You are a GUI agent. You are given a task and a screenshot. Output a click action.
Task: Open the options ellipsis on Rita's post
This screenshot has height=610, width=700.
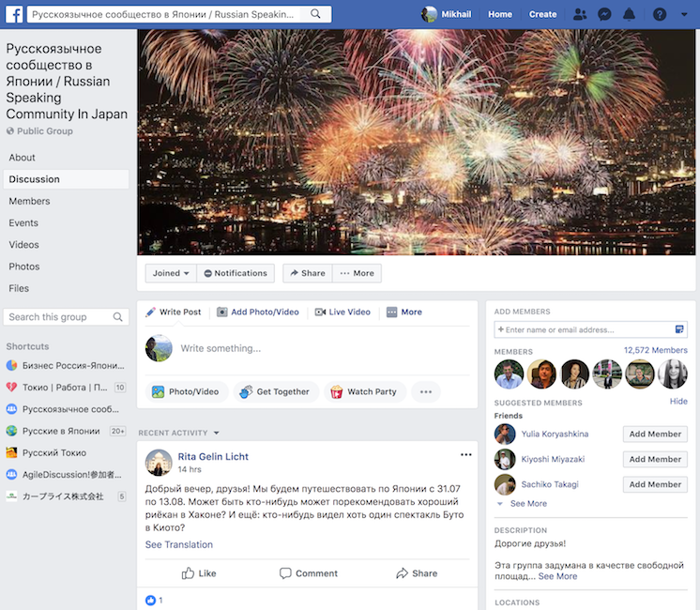(x=466, y=454)
